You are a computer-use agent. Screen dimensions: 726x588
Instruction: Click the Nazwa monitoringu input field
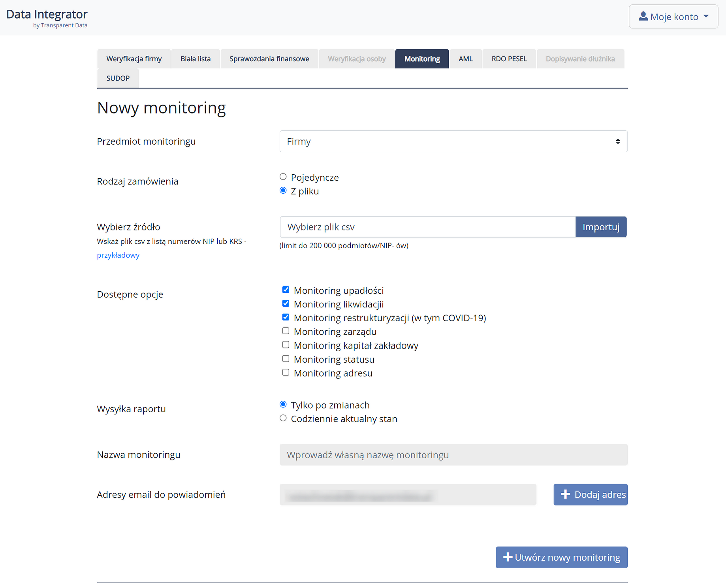point(453,455)
